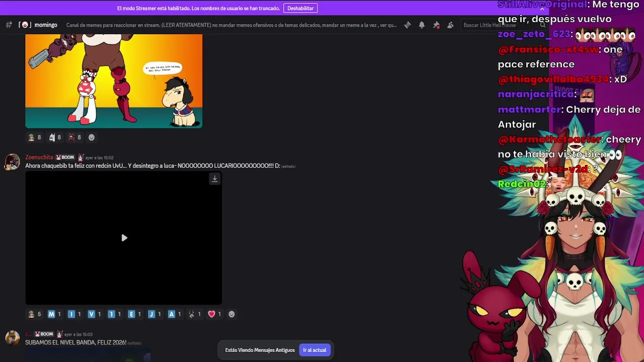Click Estás Viendo Mensajes Antiguos notice text
The image size is (644, 362).
[260, 350]
